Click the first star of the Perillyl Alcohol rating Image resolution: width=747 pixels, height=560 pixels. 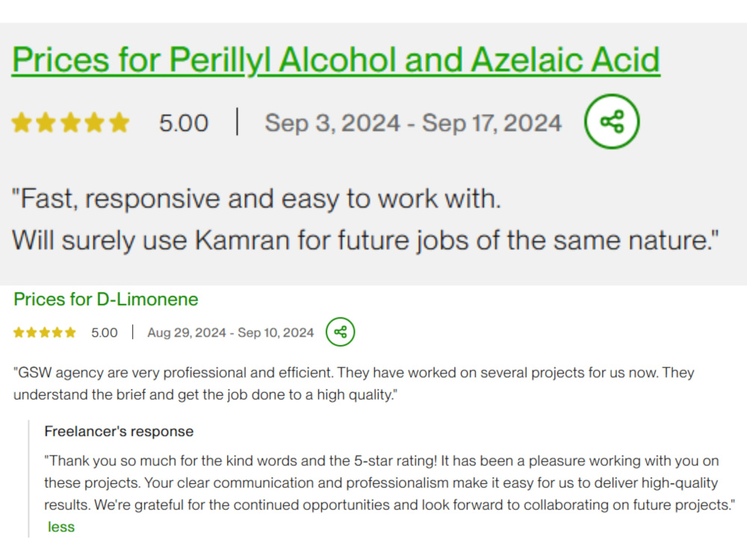(x=22, y=122)
